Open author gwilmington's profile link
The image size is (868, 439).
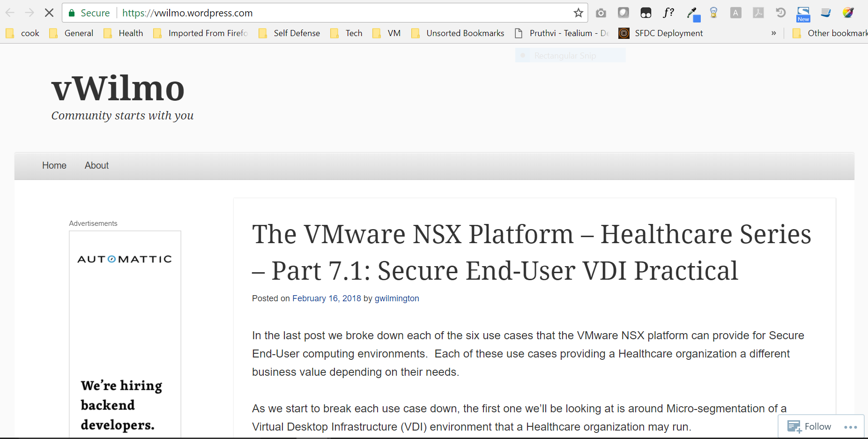point(397,298)
